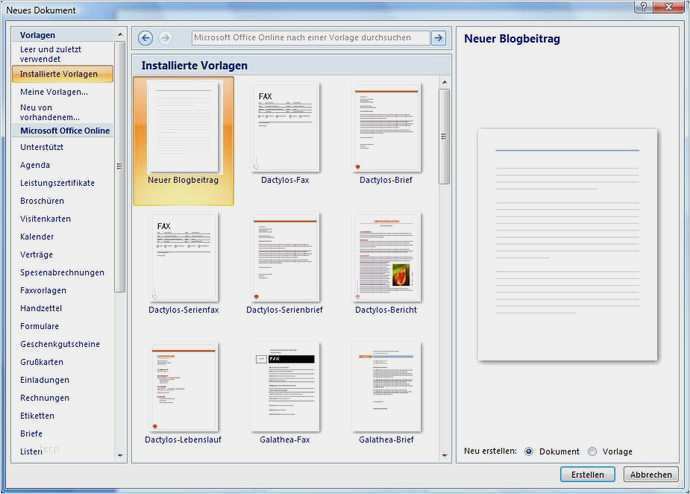
Task: Open the Unterstützt category
Action: coord(41,147)
